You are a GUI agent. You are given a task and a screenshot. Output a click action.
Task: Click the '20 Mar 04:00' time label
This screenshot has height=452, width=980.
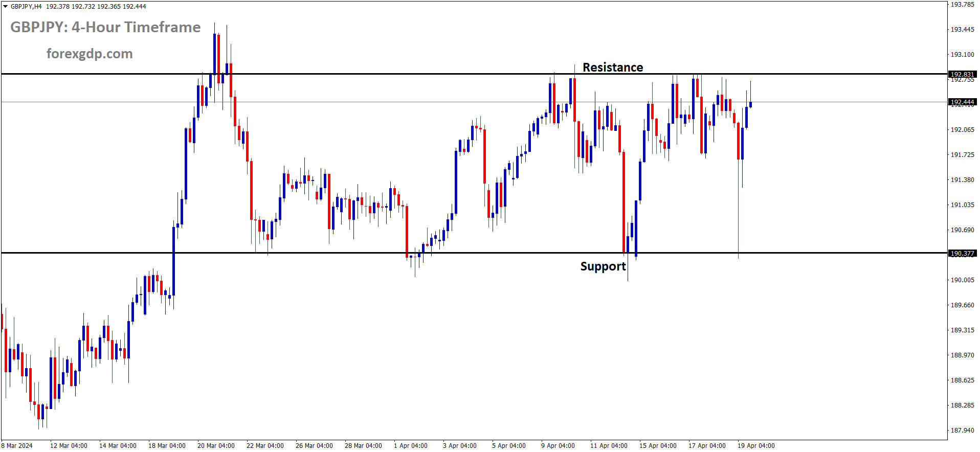click(x=216, y=446)
